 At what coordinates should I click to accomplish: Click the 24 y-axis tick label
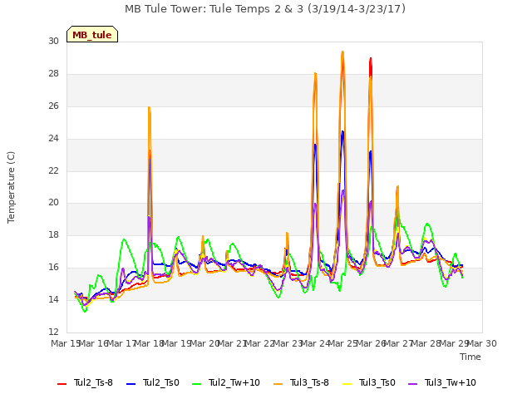pyautogui.click(x=53, y=138)
